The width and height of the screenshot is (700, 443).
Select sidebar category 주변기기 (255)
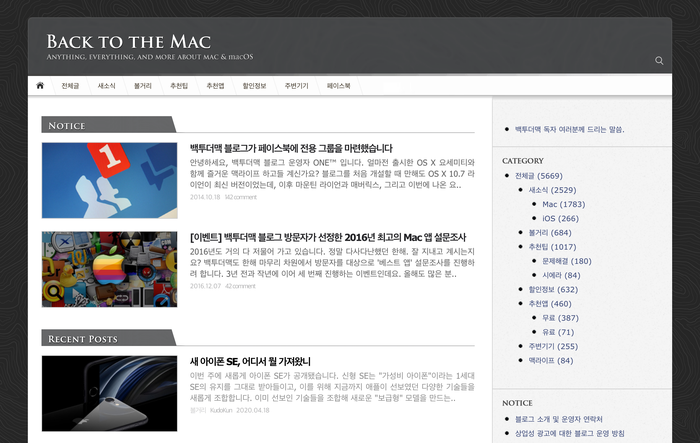[x=553, y=347]
